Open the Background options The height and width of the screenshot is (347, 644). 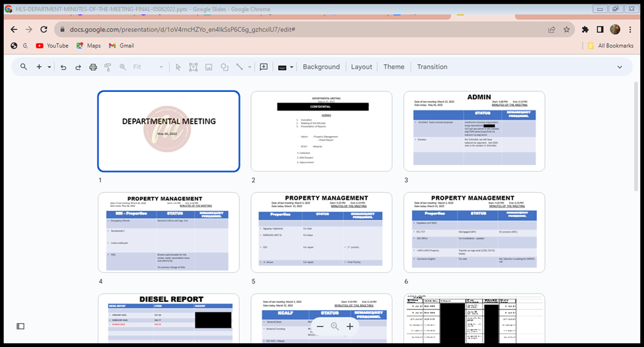coord(321,67)
